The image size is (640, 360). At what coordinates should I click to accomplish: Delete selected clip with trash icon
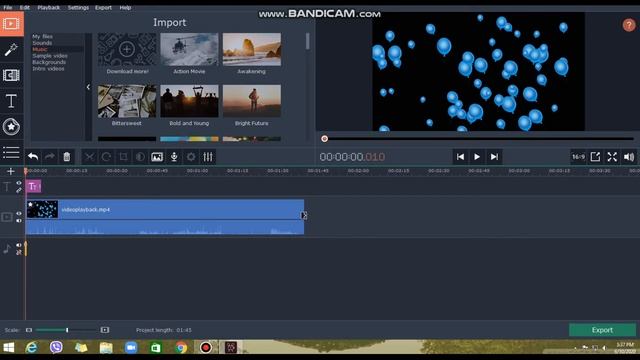(x=67, y=157)
